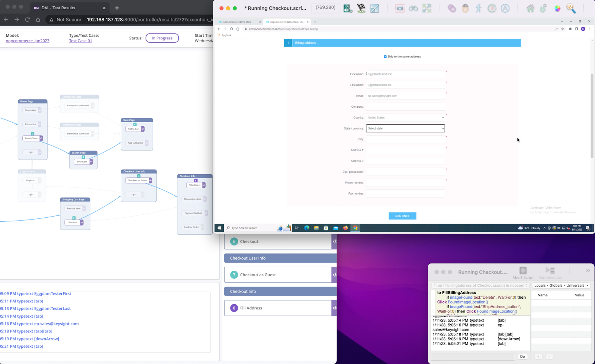This screenshot has width=595, height=364.
Task: Open the nopcommerce_Jan2023 model link
Action: tap(28, 41)
